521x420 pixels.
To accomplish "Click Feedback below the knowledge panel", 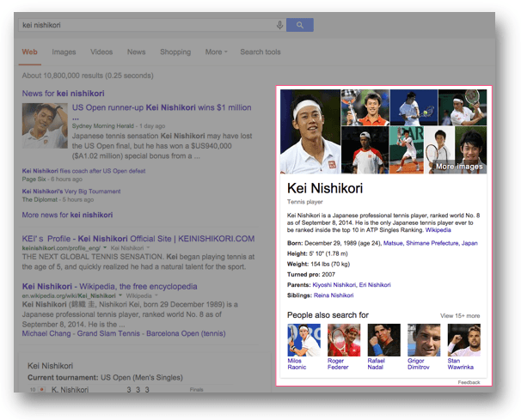I will (x=469, y=382).
